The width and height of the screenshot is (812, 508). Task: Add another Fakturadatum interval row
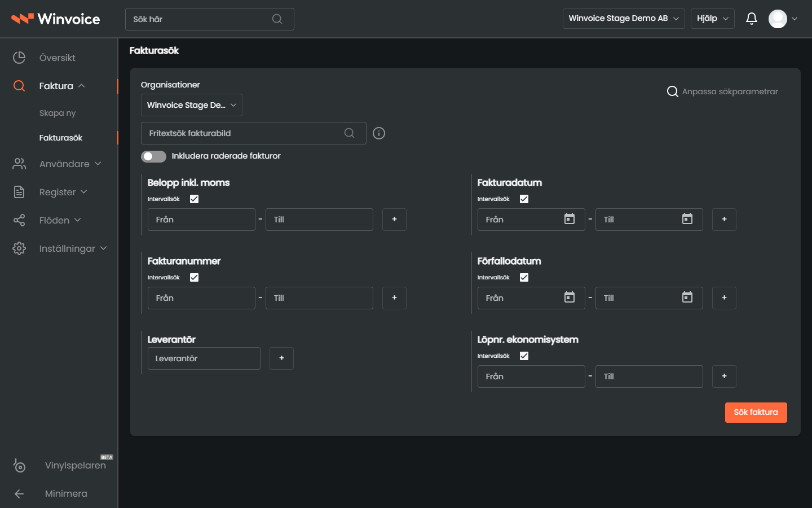pyautogui.click(x=724, y=220)
